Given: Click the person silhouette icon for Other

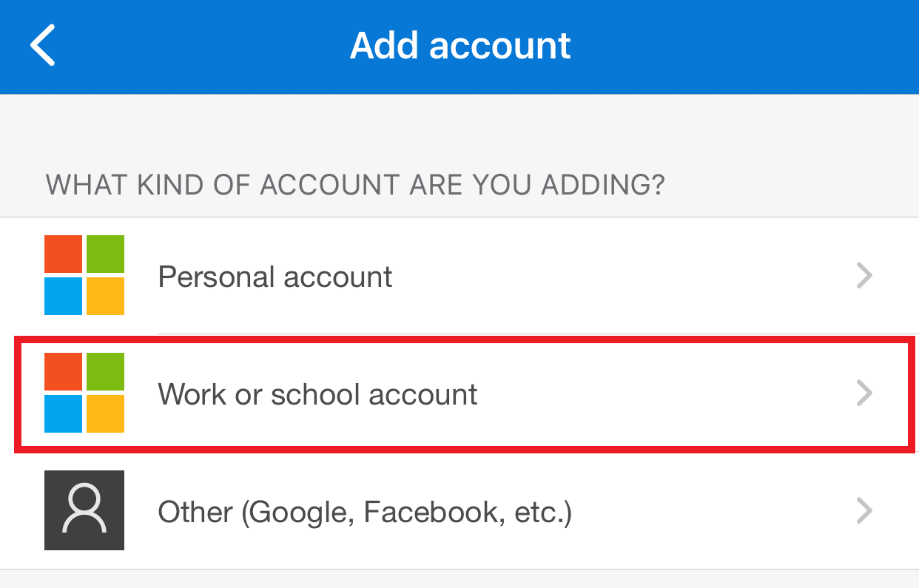Looking at the screenshot, I should pos(84,510).
